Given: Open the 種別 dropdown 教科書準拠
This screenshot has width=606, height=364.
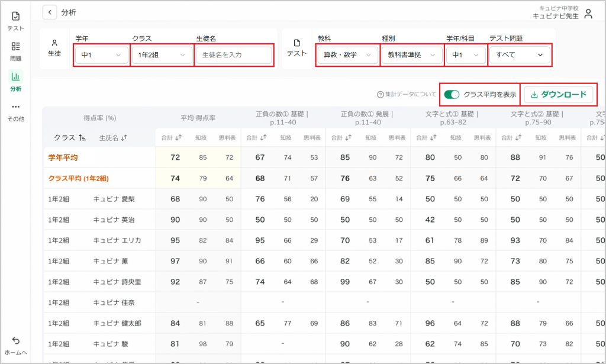Looking at the screenshot, I should [412, 55].
